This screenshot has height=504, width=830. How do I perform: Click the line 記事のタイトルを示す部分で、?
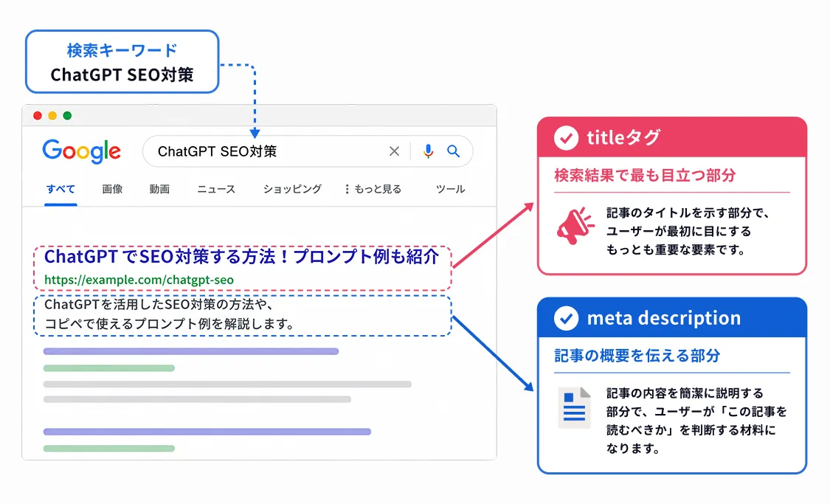coord(688,213)
